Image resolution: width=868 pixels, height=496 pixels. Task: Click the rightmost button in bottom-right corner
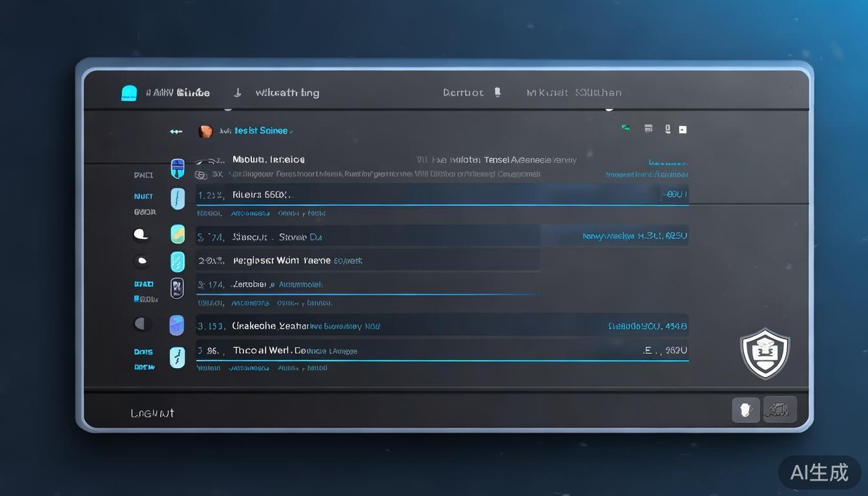click(x=780, y=409)
